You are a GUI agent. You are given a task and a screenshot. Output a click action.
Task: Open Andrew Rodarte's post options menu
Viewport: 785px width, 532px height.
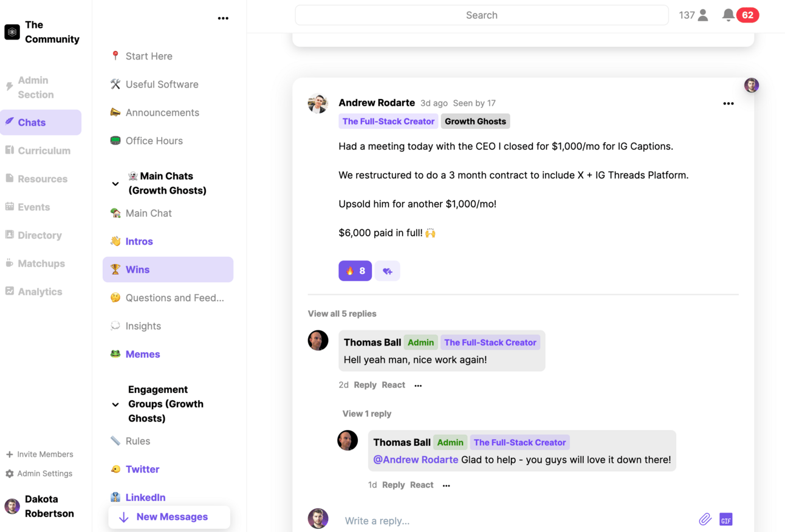tap(728, 104)
